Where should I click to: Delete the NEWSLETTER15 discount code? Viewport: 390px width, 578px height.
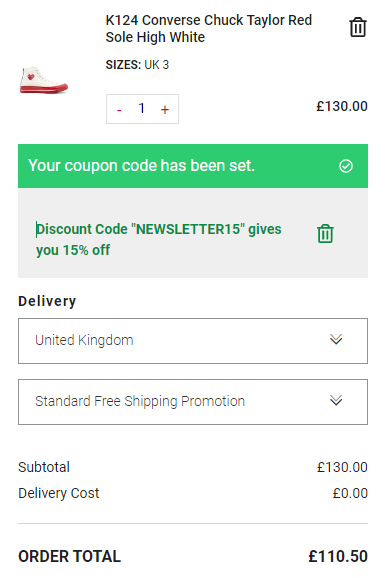pyautogui.click(x=325, y=234)
